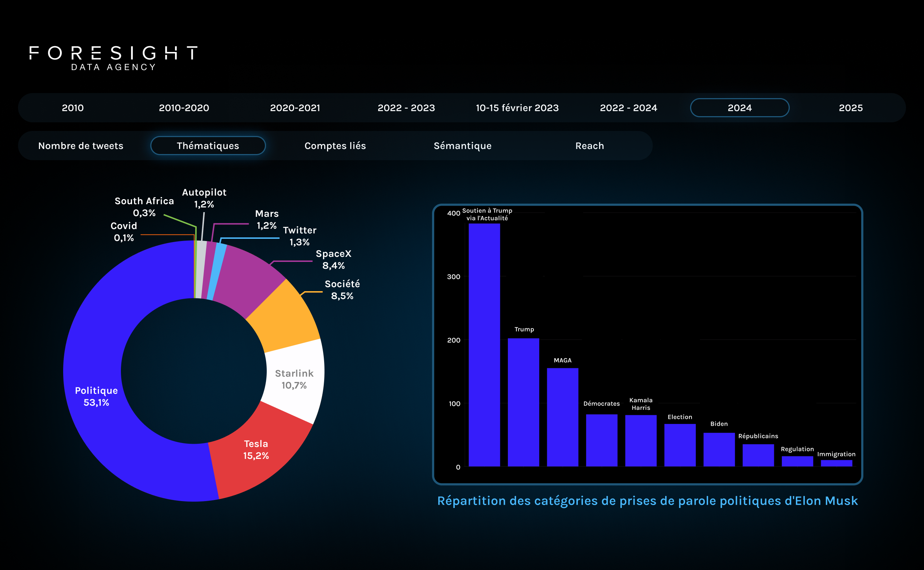Click the Foresight Data Agency logo
924x570 pixels.
tap(113, 58)
